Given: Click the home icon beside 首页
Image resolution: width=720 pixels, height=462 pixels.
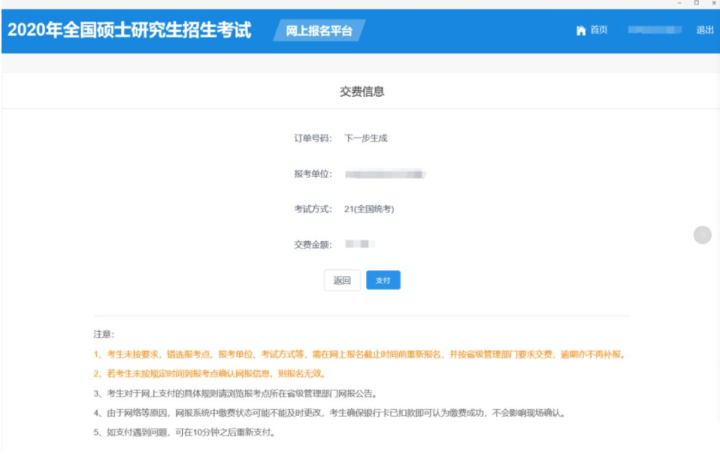Looking at the screenshot, I should click(581, 30).
